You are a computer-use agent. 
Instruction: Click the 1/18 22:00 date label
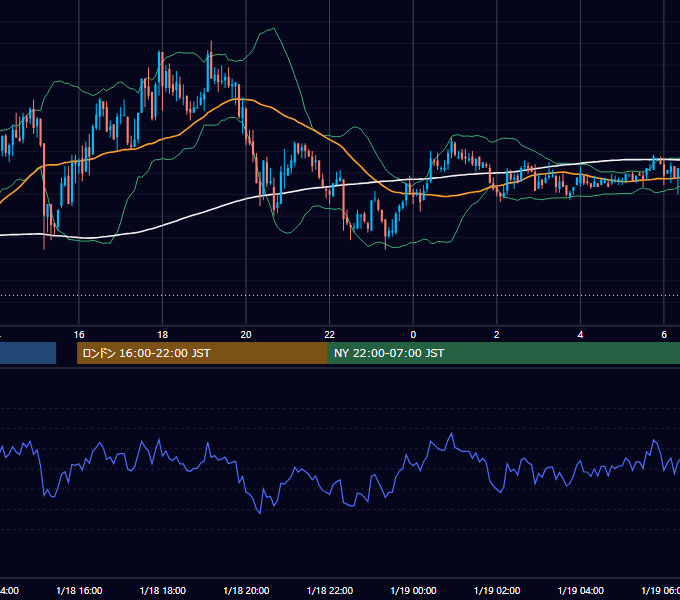(x=330, y=590)
